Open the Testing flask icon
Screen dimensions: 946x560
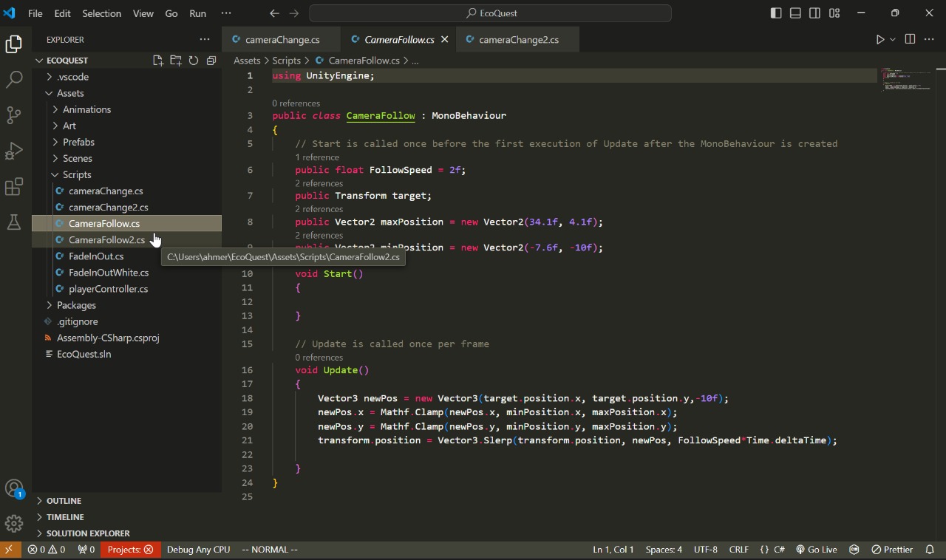[14, 222]
